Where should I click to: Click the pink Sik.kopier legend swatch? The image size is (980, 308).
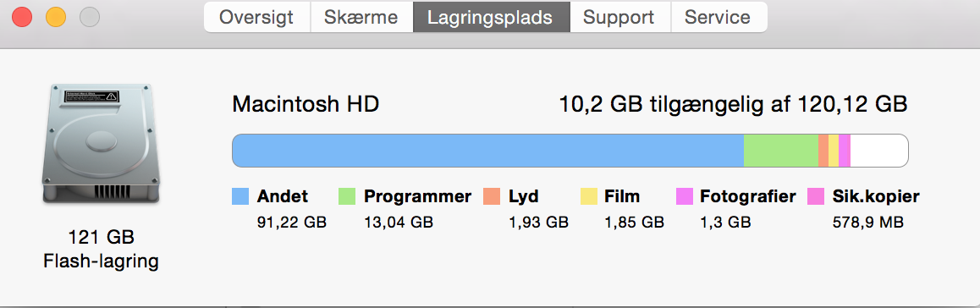point(817,197)
